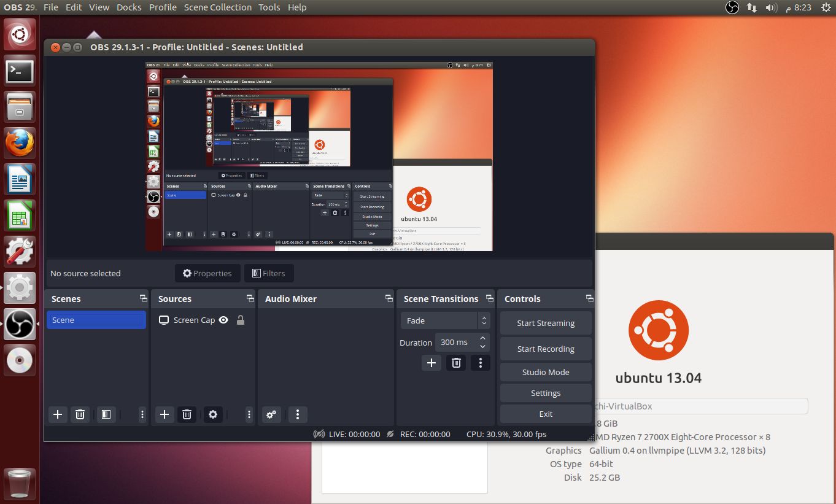The width and height of the screenshot is (836, 504).
Task: Open the Tools menu
Action: [x=269, y=7]
